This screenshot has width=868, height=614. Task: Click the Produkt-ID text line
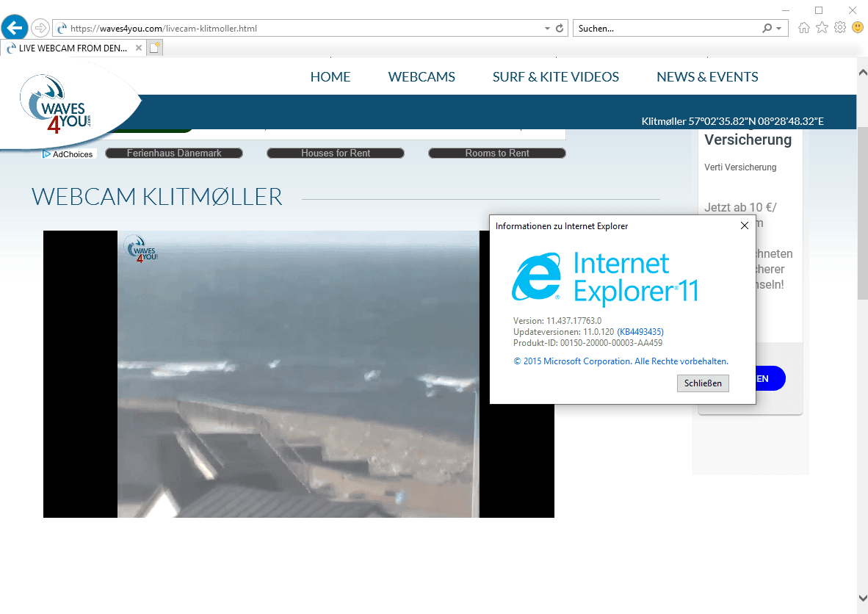point(587,343)
